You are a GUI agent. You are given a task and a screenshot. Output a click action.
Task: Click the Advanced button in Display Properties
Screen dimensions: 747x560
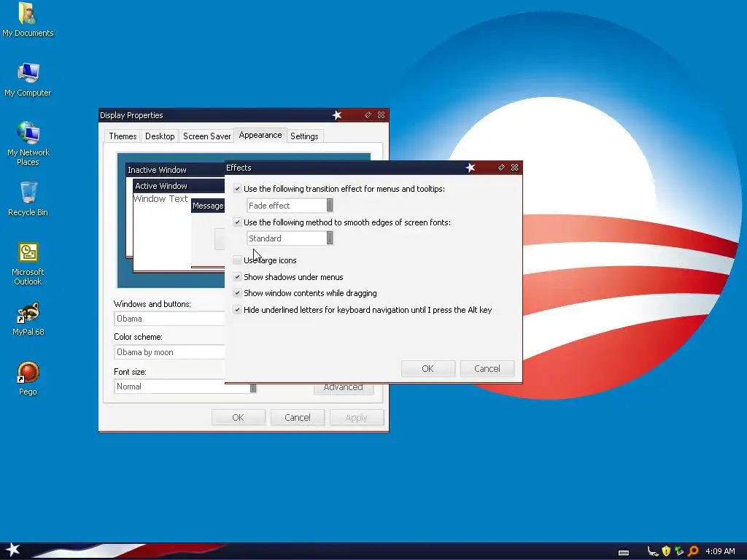[343, 388]
